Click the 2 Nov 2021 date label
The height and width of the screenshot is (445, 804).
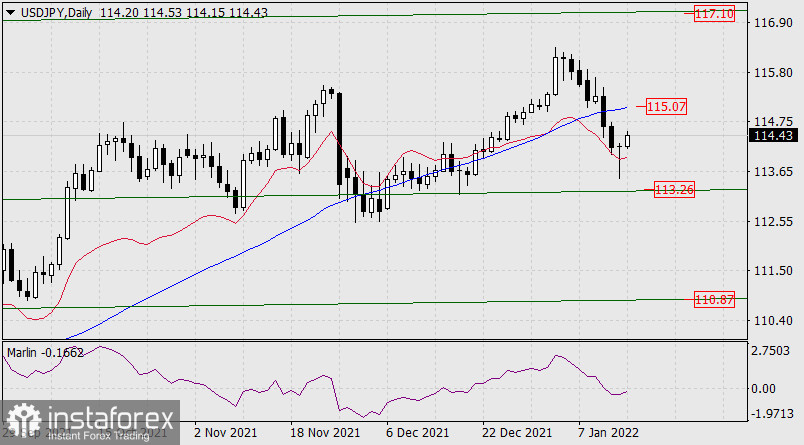226,432
